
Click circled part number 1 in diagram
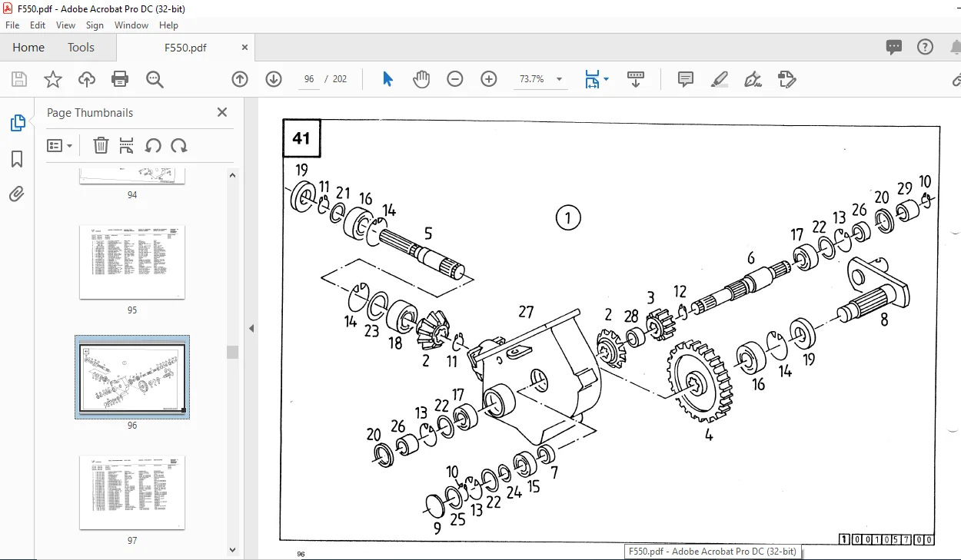pyautogui.click(x=568, y=219)
